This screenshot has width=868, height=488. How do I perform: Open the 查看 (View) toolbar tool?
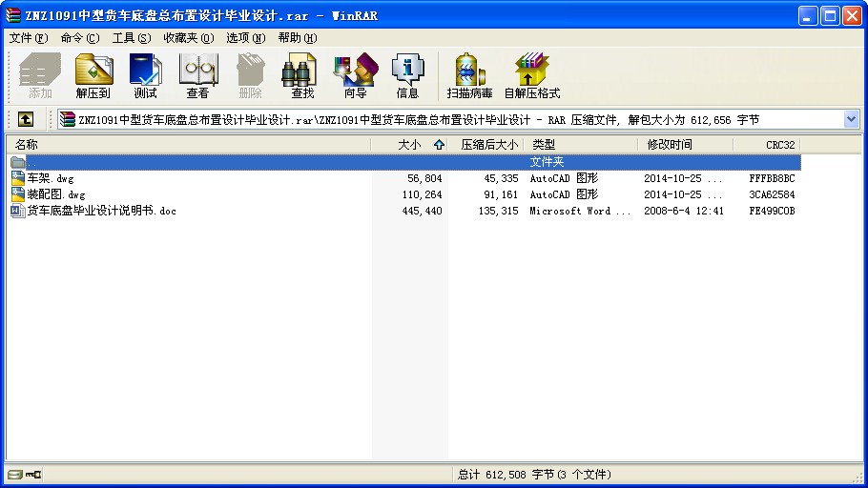(x=197, y=76)
